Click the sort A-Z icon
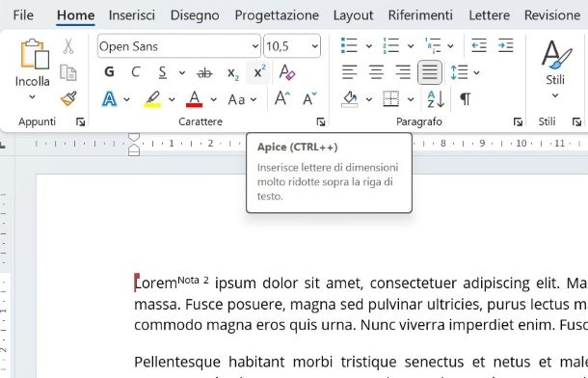588x378 pixels. click(436, 99)
